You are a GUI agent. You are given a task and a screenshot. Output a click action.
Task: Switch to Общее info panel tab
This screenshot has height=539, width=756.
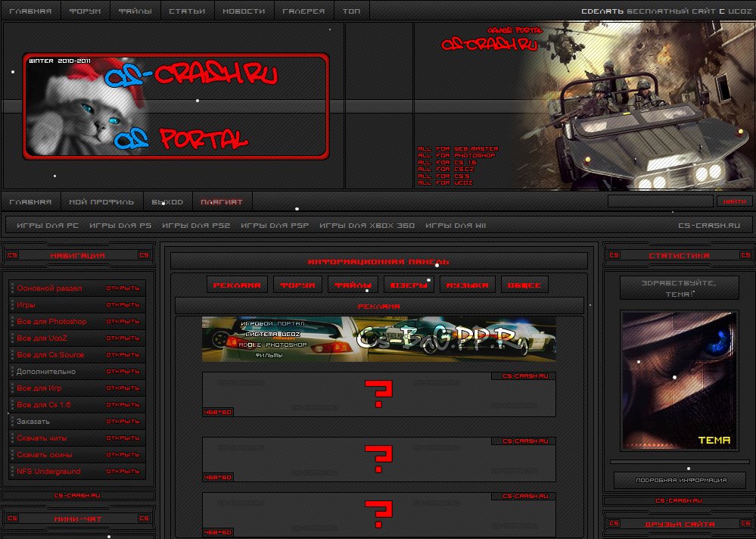[524, 285]
